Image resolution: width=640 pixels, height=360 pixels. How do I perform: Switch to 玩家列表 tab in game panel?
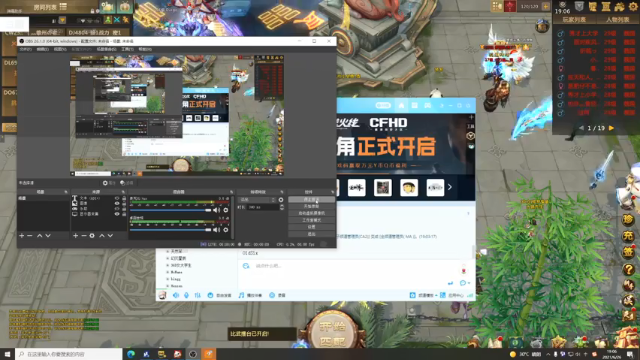(574, 20)
